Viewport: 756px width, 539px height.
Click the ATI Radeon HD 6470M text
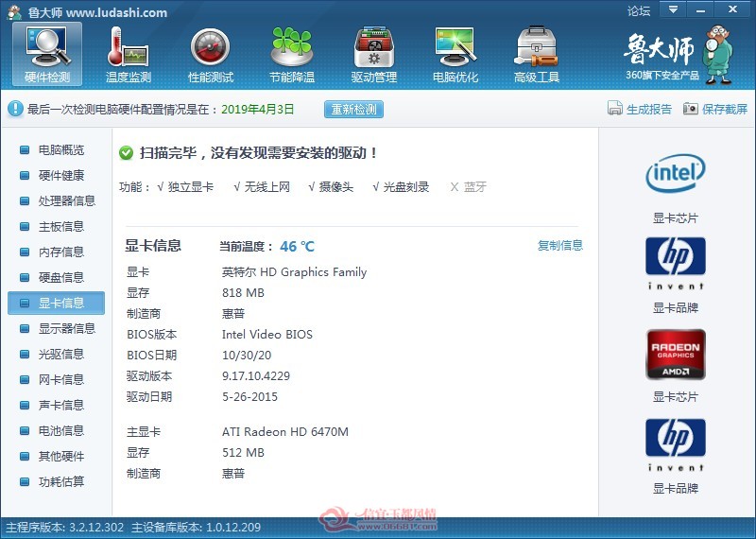tap(285, 432)
